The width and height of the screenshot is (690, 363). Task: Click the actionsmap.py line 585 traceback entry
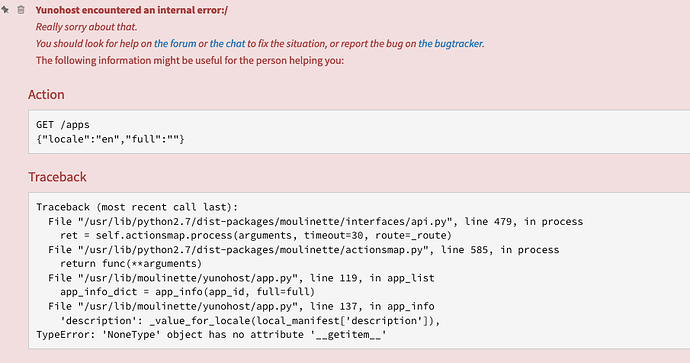tap(304, 250)
